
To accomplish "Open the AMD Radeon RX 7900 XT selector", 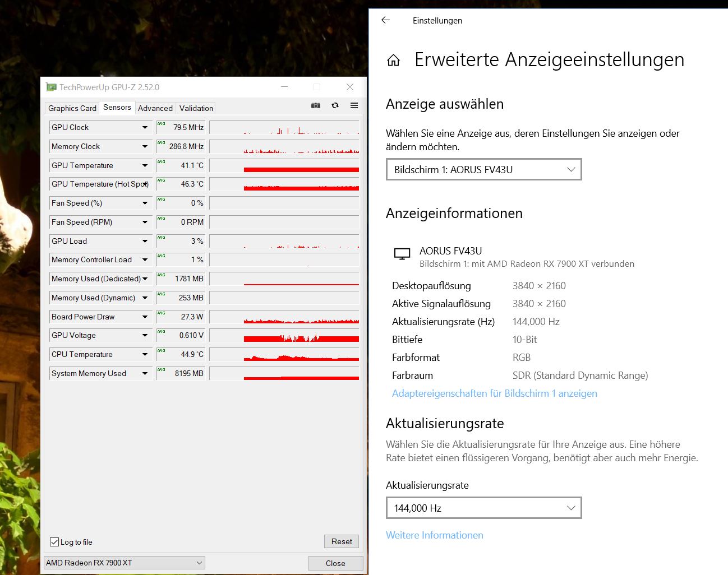I will pyautogui.click(x=125, y=563).
